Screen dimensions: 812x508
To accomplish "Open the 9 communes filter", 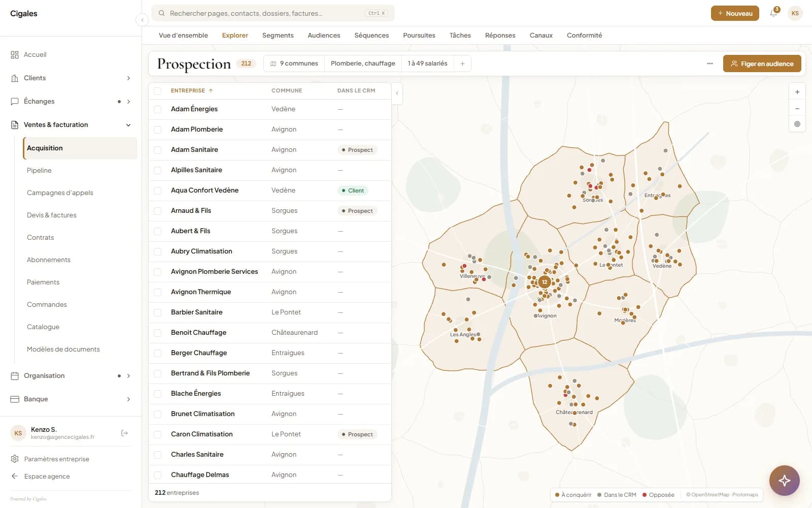I will [x=294, y=63].
